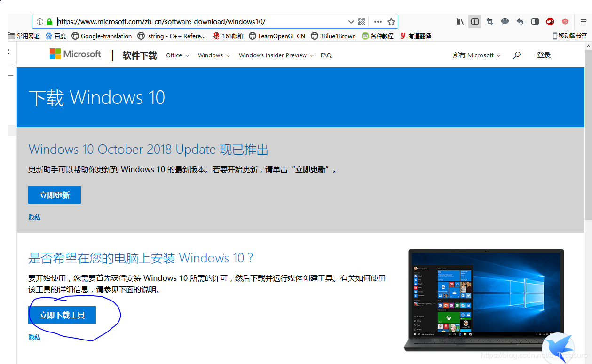This screenshot has width=592, height=364.
Task: Click the 登录 sign-in link
Action: tap(544, 55)
